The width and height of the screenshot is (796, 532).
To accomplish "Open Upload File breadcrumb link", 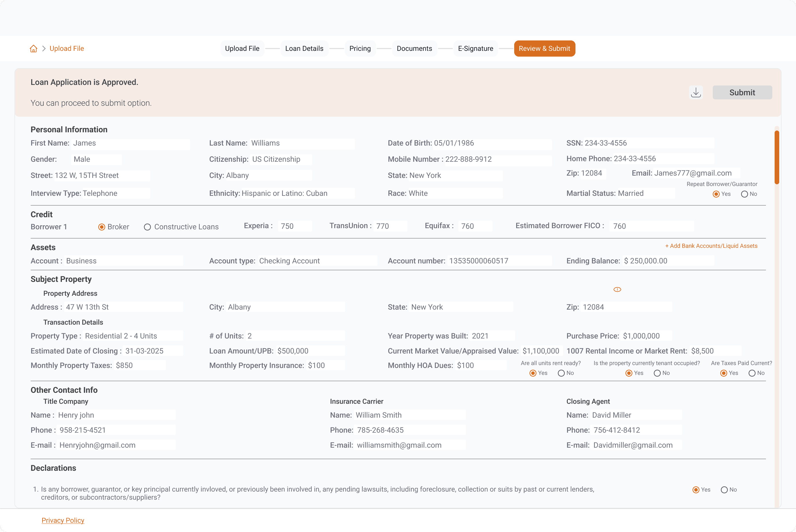I will point(66,49).
